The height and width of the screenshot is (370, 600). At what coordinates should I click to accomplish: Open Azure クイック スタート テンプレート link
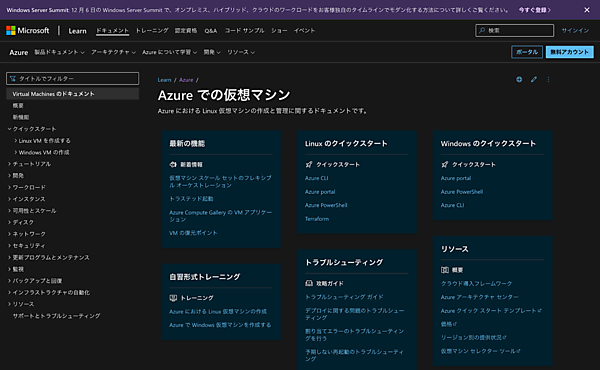pyautogui.click(x=491, y=311)
